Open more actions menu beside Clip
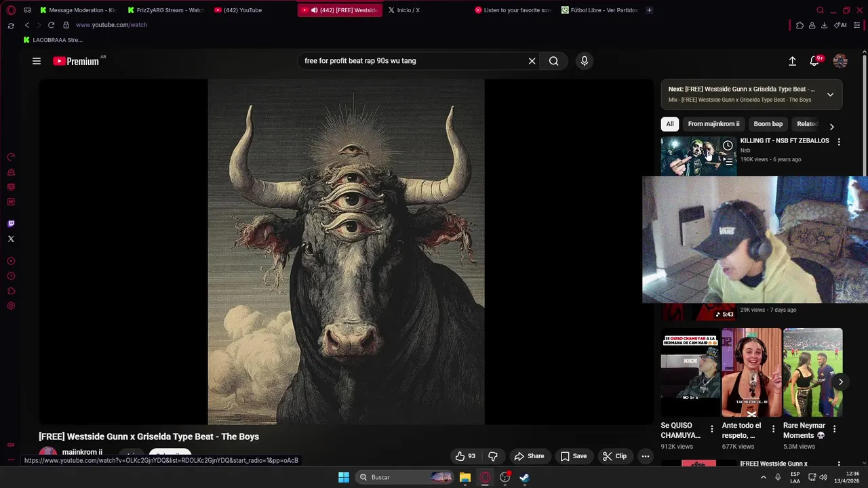The width and height of the screenshot is (868, 488). tap(646, 456)
